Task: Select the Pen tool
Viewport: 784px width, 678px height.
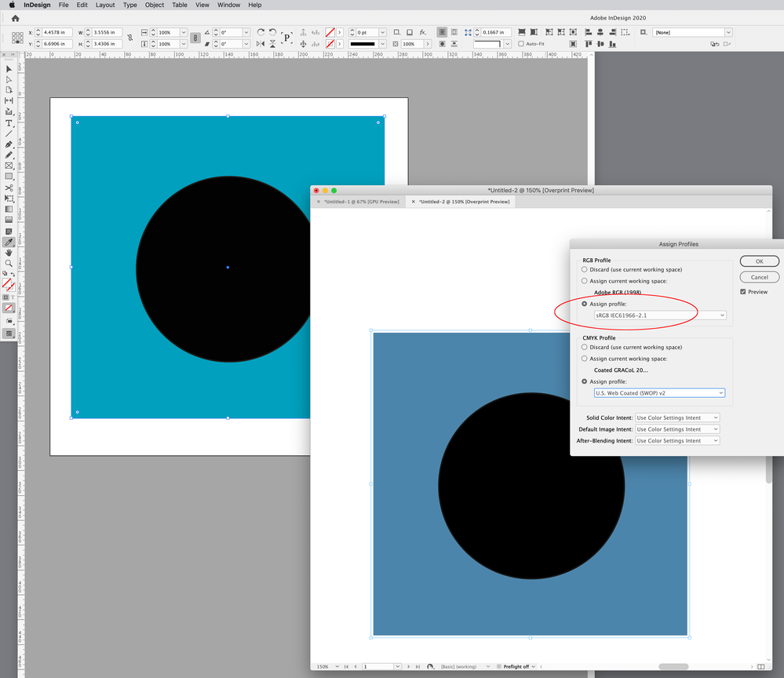Action: pos(9,144)
